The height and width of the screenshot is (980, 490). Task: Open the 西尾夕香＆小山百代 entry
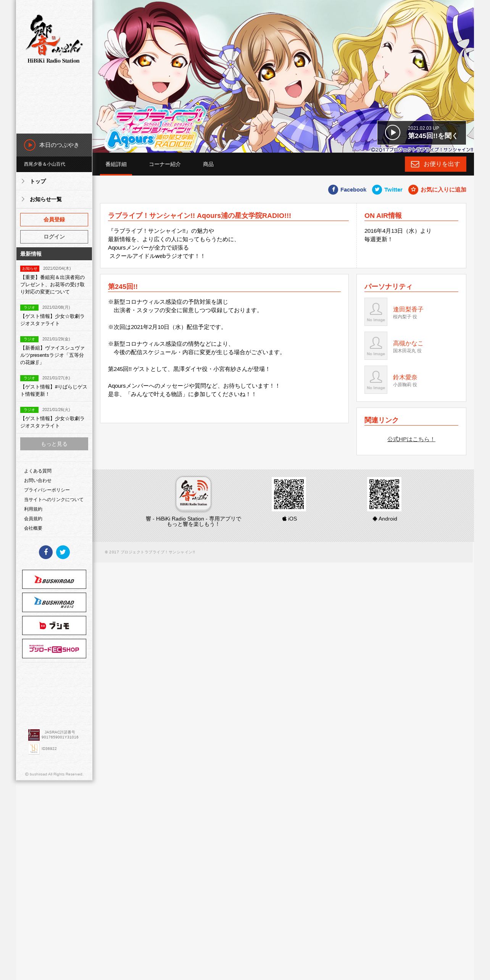click(45, 164)
